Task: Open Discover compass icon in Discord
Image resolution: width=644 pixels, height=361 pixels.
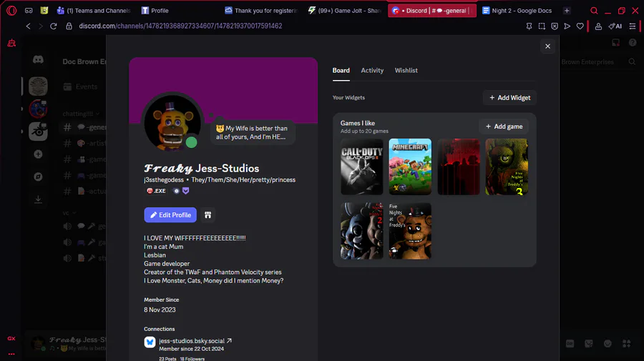Action: [38, 177]
